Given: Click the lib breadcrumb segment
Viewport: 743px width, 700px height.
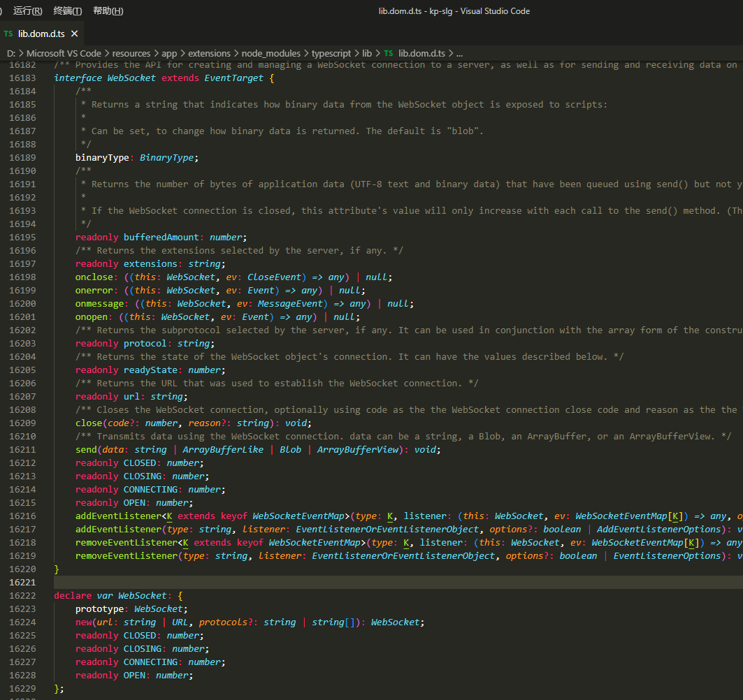Looking at the screenshot, I should (x=367, y=53).
